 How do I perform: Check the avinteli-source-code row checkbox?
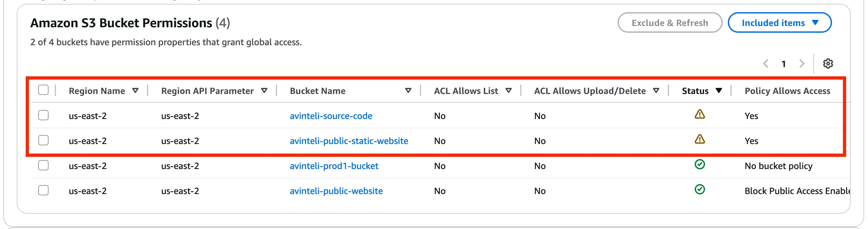(x=43, y=115)
